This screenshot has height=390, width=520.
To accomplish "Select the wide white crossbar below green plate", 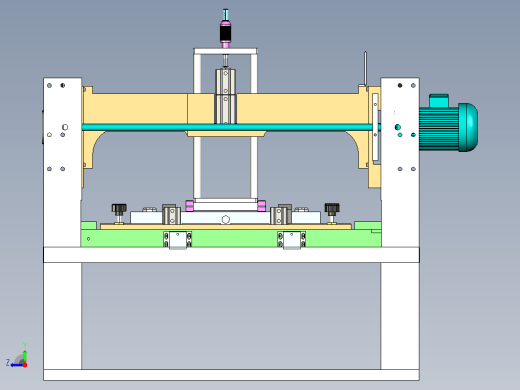I will pos(231,255).
